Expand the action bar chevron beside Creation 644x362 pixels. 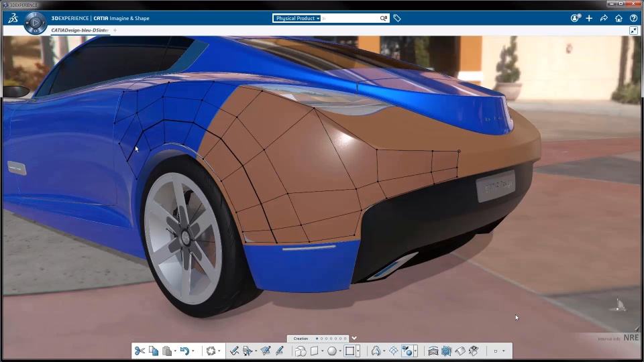[354, 339]
